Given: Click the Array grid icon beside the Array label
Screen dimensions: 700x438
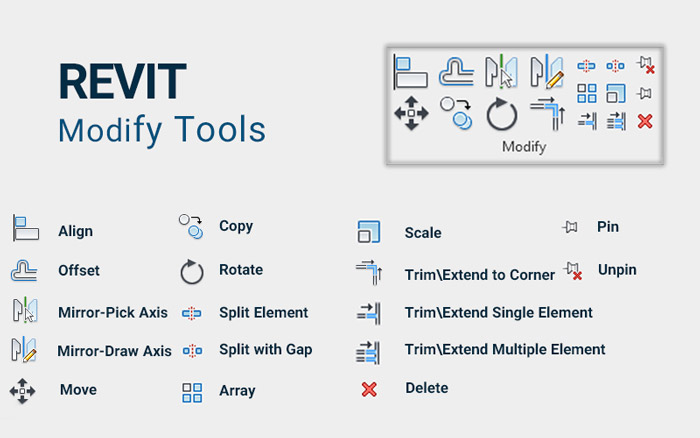Looking at the screenshot, I should tap(192, 393).
